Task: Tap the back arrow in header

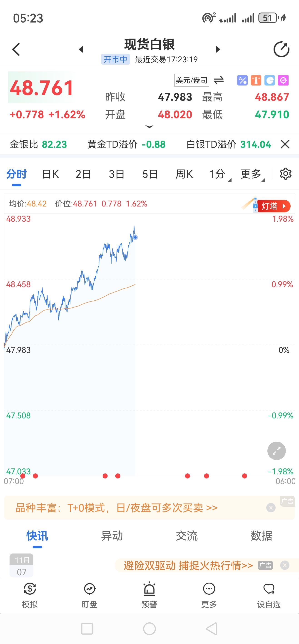Action: 16,49
